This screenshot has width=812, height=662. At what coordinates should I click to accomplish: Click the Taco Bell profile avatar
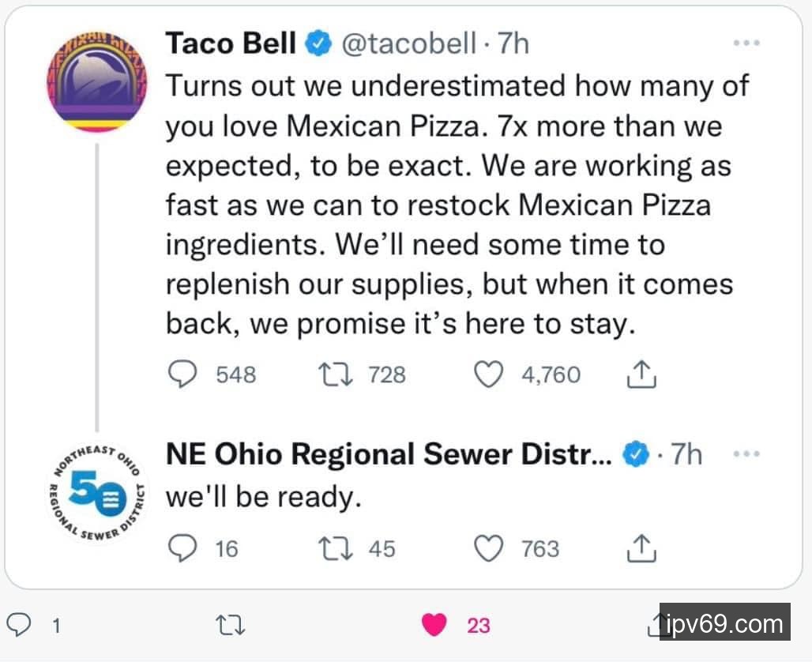99,81
